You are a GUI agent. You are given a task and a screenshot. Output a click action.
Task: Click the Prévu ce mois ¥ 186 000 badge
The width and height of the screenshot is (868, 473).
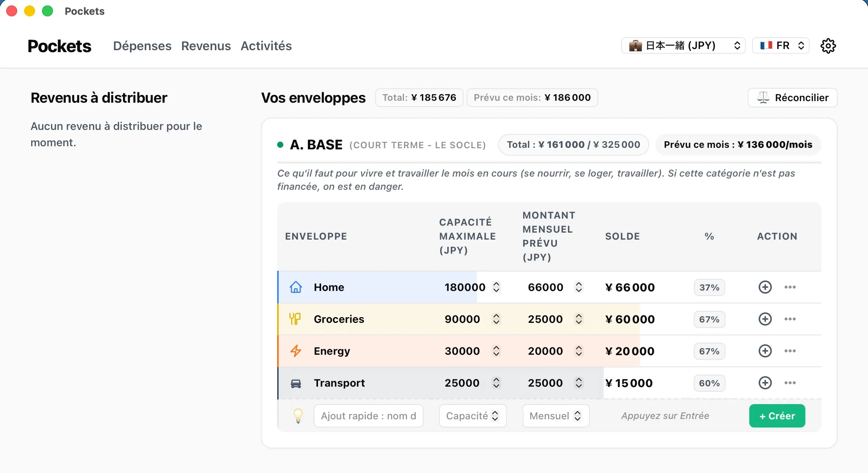(x=532, y=98)
